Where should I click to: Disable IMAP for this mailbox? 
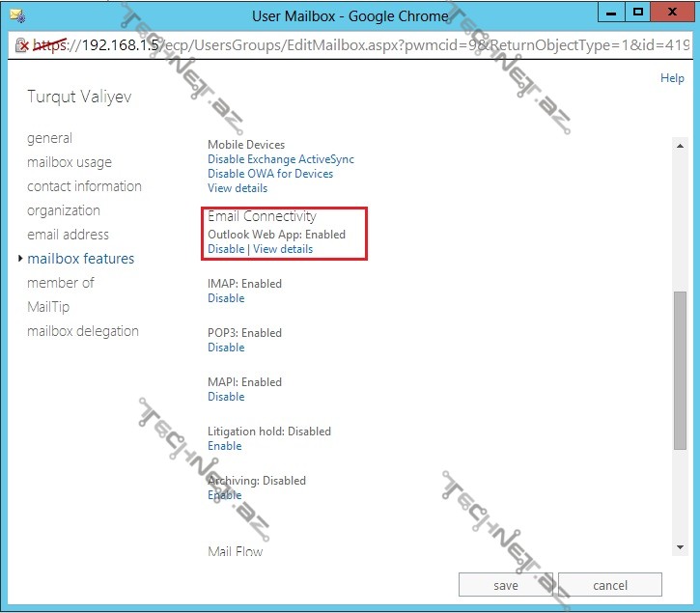tap(226, 298)
